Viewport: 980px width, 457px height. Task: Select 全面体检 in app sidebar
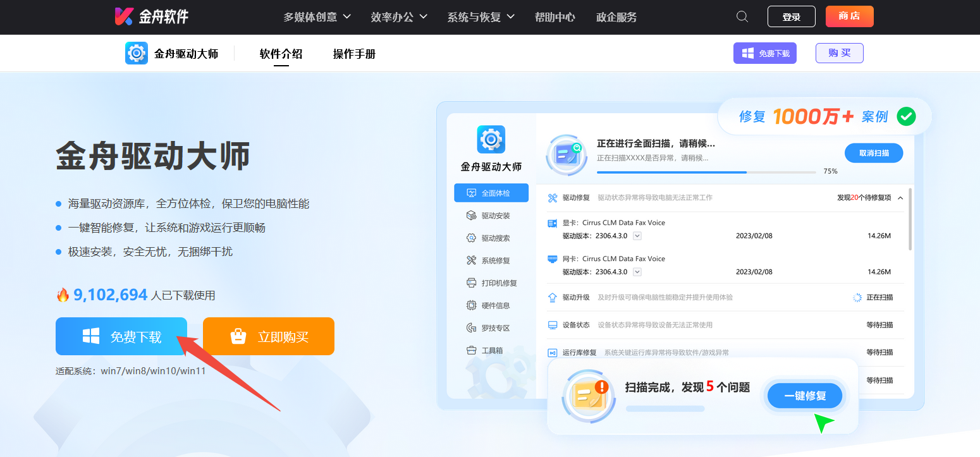click(491, 193)
